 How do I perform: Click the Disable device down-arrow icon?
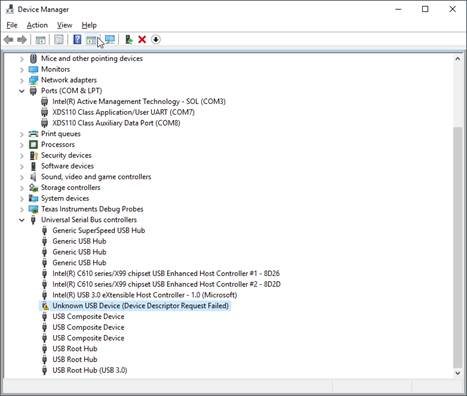pos(156,40)
